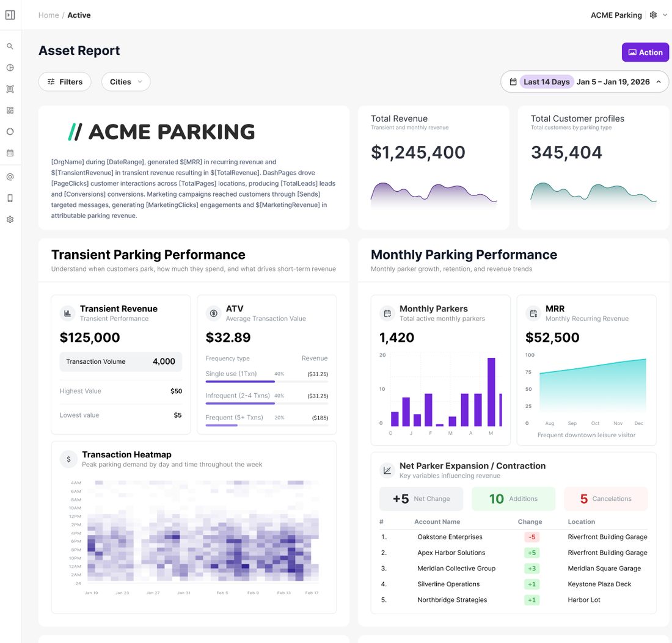Select the Last 14 Days preset

pyautogui.click(x=546, y=82)
